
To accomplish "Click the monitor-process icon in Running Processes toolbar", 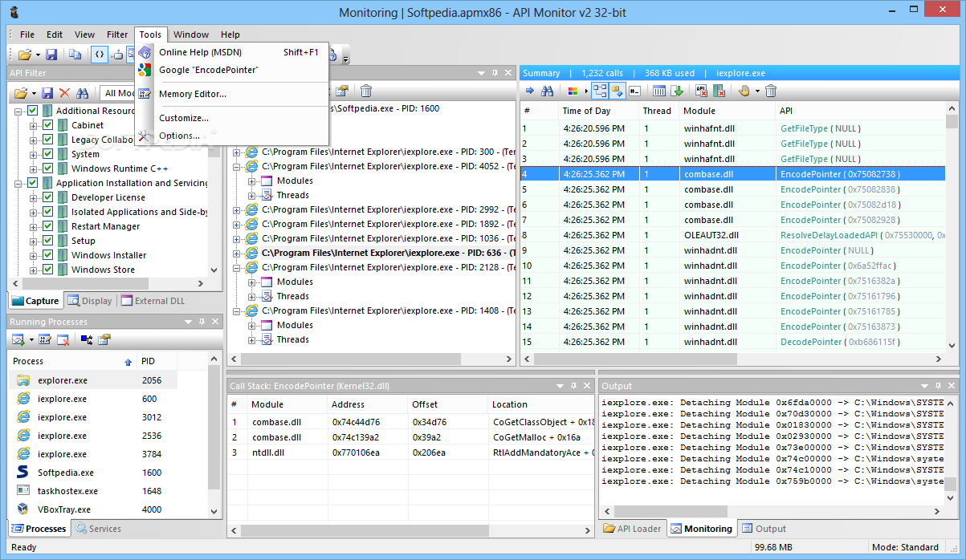I will [x=18, y=339].
